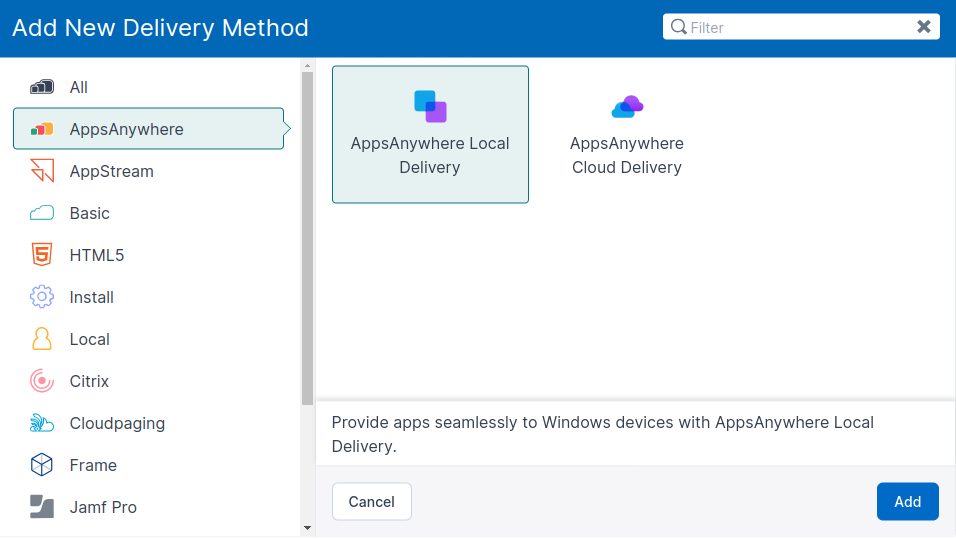The width and height of the screenshot is (956, 539).
Task: Click the All category stacked-boxes icon
Action: pos(41,87)
